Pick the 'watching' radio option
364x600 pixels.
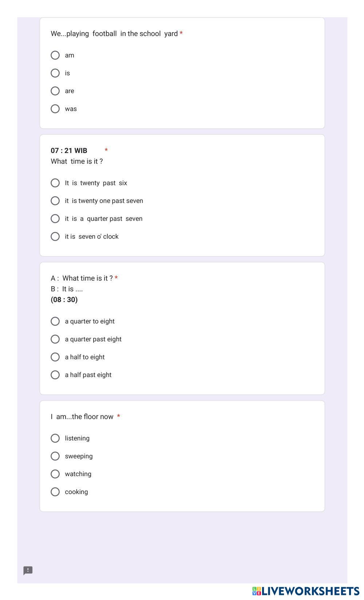(55, 474)
